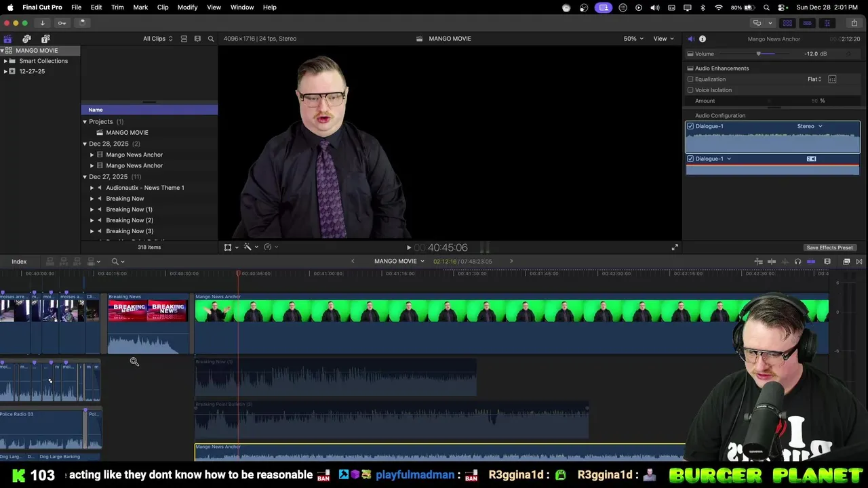Open the retime speedometer menu
Viewport: 868px width, 488px height.
pyautogui.click(x=270, y=247)
